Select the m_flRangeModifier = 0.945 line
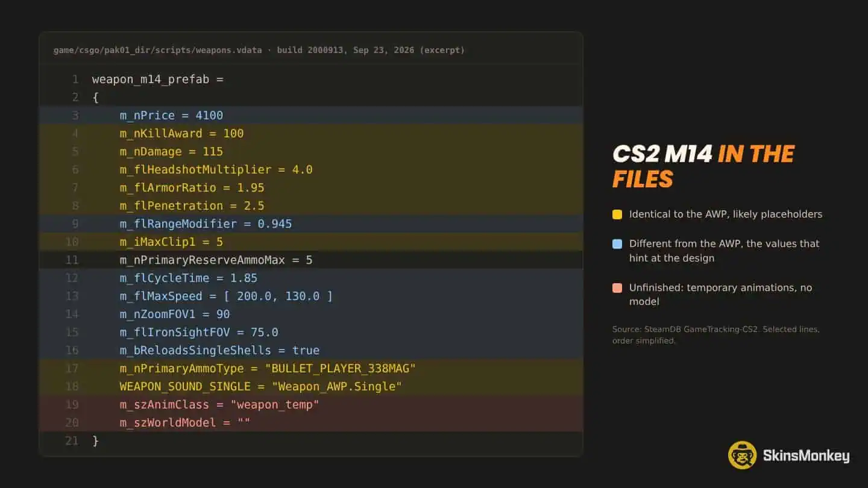 point(311,224)
